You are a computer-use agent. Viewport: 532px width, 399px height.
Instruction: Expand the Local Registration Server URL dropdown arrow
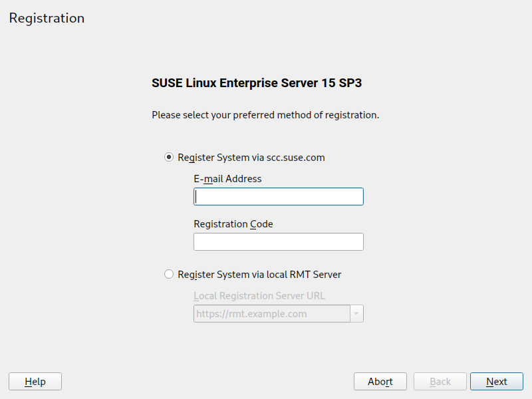(x=357, y=314)
